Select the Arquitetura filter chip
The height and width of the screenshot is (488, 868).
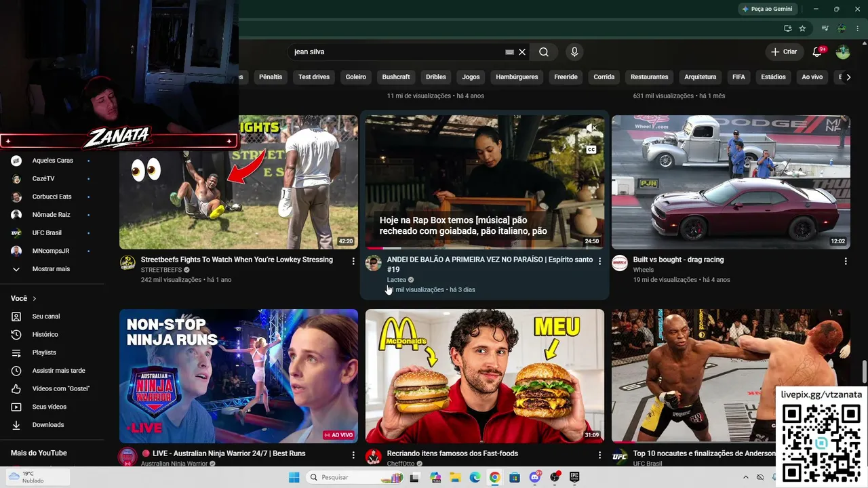click(x=701, y=77)
